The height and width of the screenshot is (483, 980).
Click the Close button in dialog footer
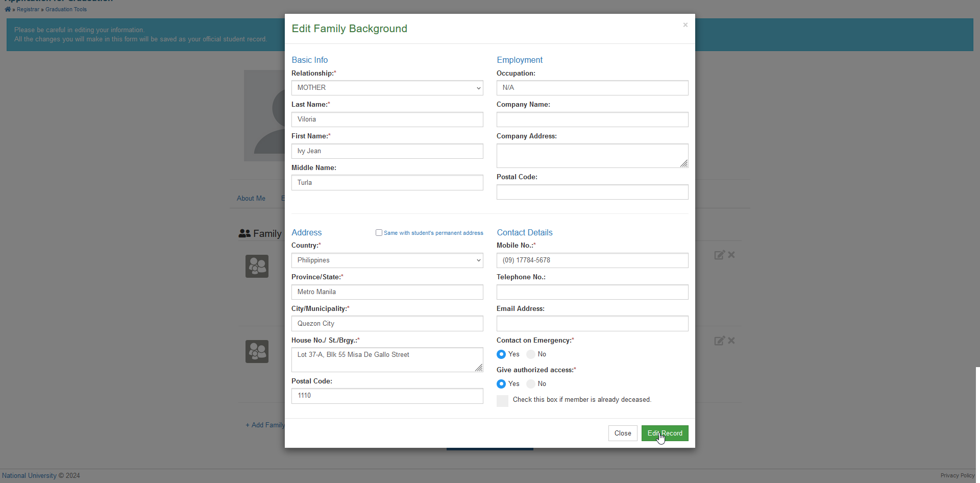point(623,433)
